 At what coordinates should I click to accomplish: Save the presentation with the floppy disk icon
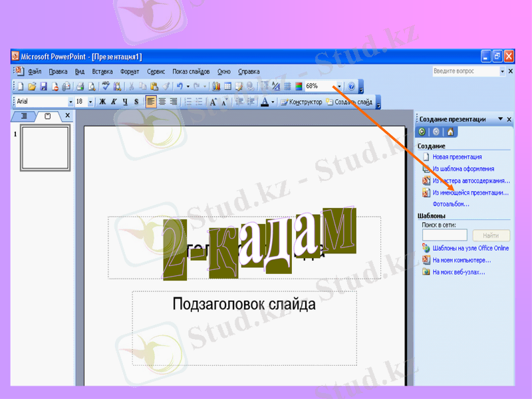(43, 86)
